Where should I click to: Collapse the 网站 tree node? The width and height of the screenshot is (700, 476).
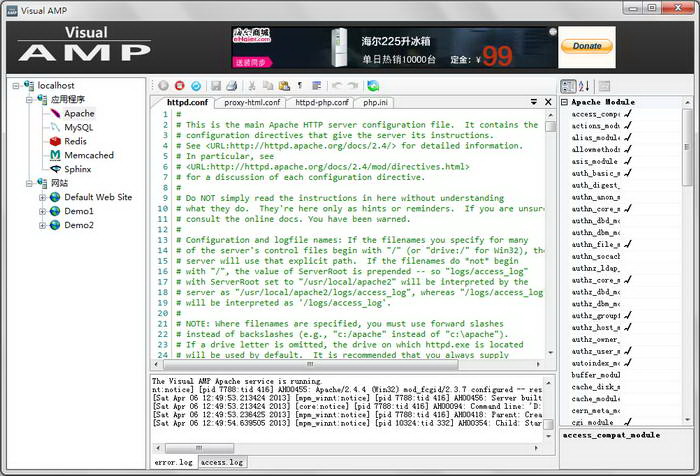point(29,183)
